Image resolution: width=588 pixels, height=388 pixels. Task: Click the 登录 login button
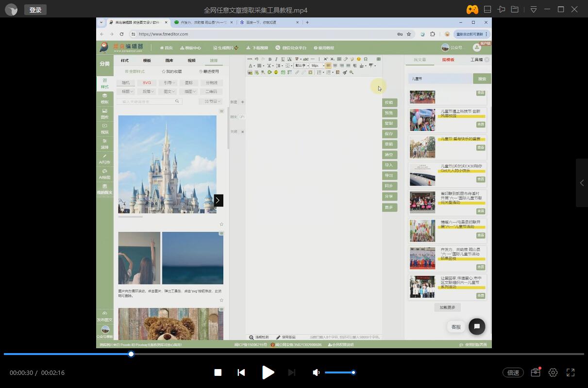35,10
